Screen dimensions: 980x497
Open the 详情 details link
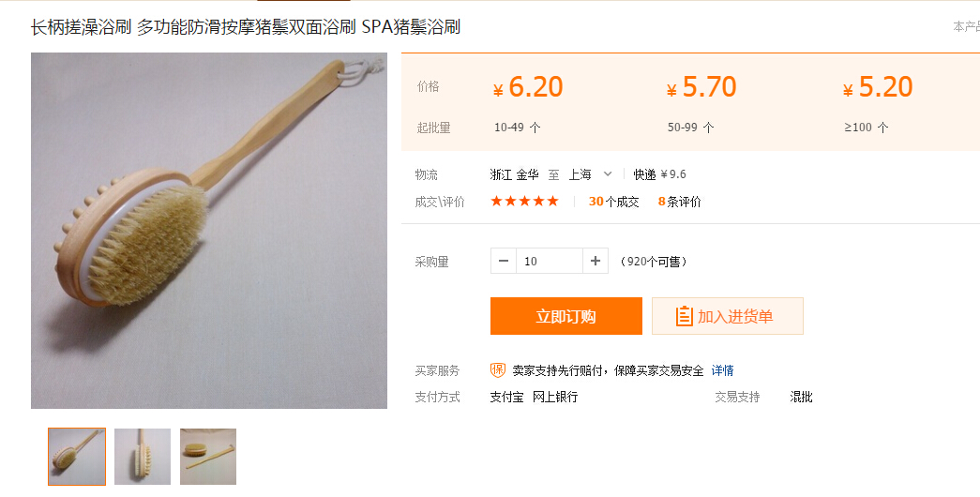point(722,370)
